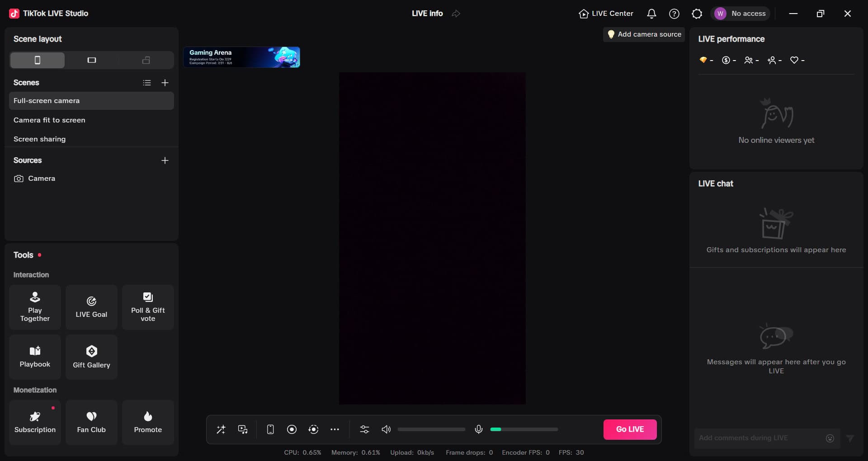868x461 pixels.
Task: Add a new scene with the plus icon
Action: [x=165, y=83]
